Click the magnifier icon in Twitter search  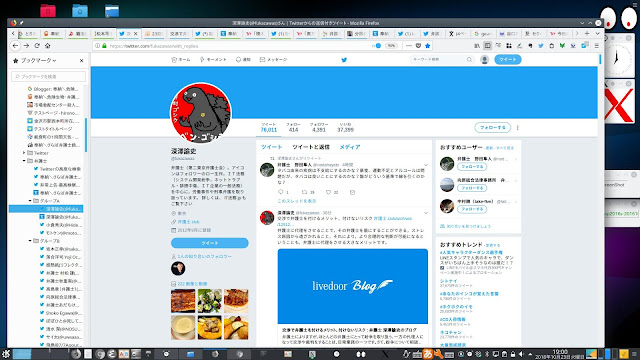[469, 60]
